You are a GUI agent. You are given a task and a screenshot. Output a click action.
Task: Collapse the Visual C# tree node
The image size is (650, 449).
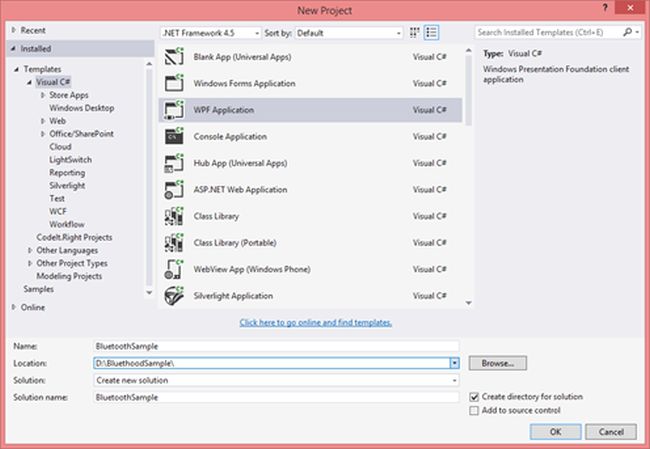click(29, 82)
